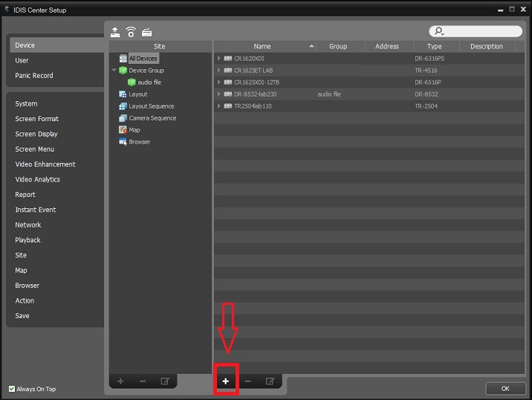This screenshot has width=532, height=400.
Task: Click the edit device pencil button
Action: tap(270, 381)
